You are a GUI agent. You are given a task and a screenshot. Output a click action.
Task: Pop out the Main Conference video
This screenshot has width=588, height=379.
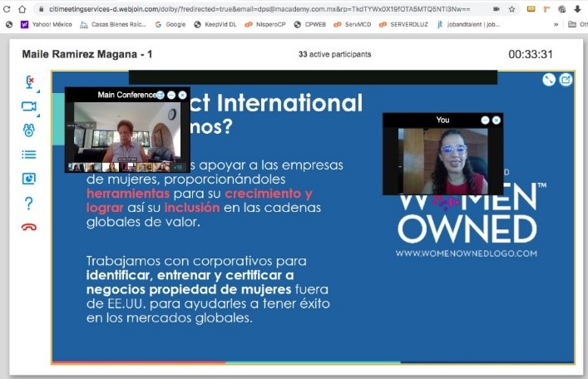(x=161, y=95)
